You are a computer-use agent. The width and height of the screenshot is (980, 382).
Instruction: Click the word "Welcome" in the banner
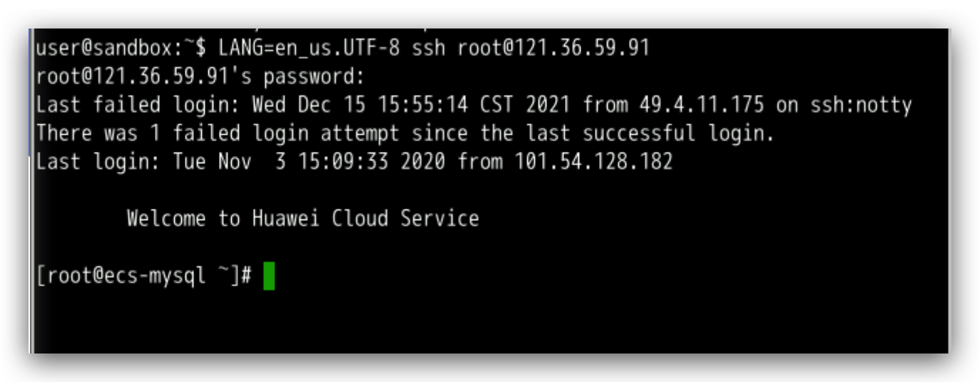coord(166,218)
